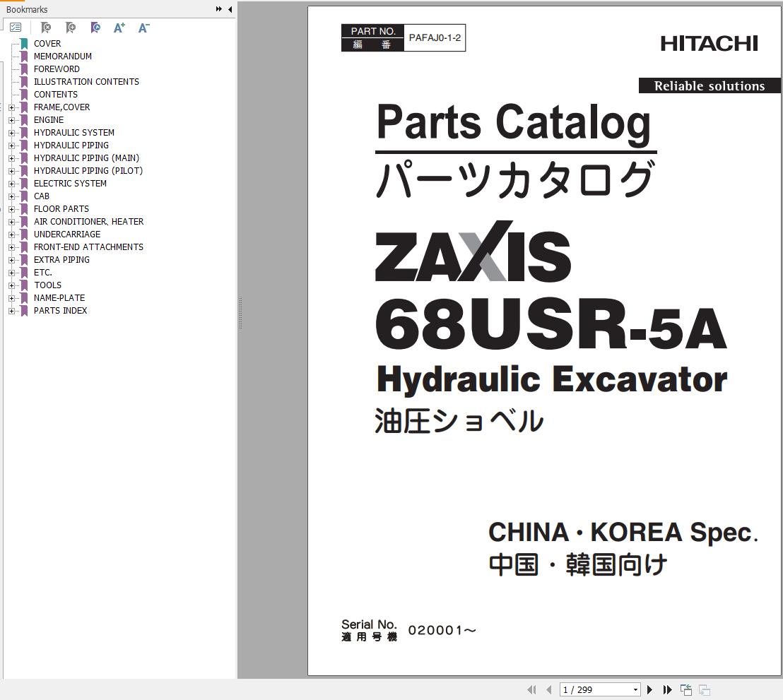Click the panel splitter handle
The height and width of the screenshot is (700, 783).
point(240,314)
